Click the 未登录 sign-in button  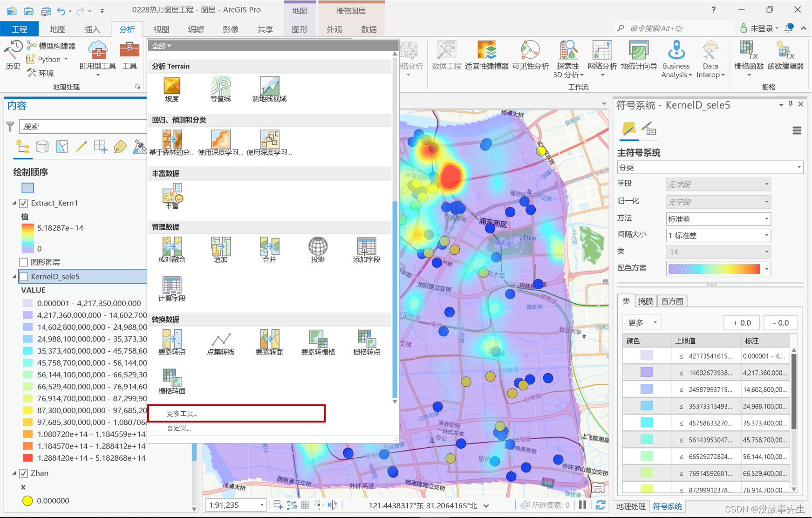tap(759, 28)
